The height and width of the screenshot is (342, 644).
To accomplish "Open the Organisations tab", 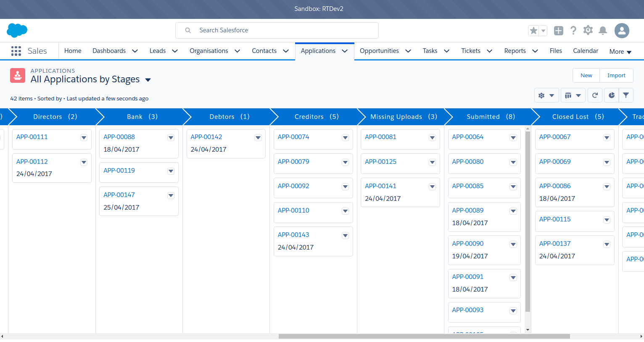I will pos(209,51).
